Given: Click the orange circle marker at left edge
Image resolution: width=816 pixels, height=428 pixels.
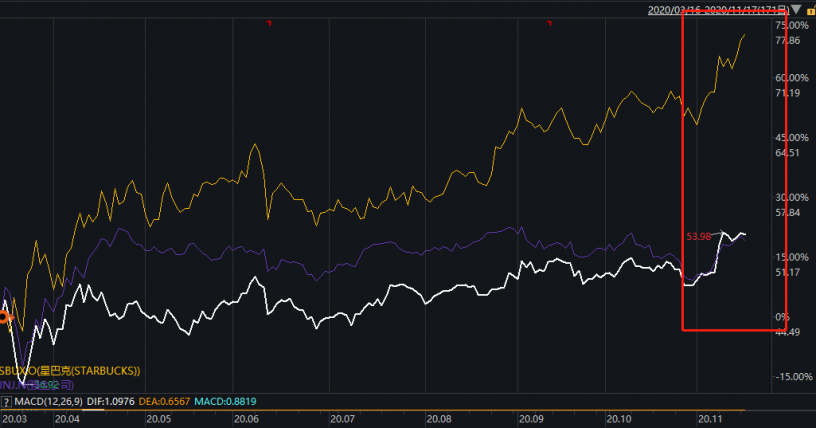Looking at the screenshot, I should [x=3, y=317].
